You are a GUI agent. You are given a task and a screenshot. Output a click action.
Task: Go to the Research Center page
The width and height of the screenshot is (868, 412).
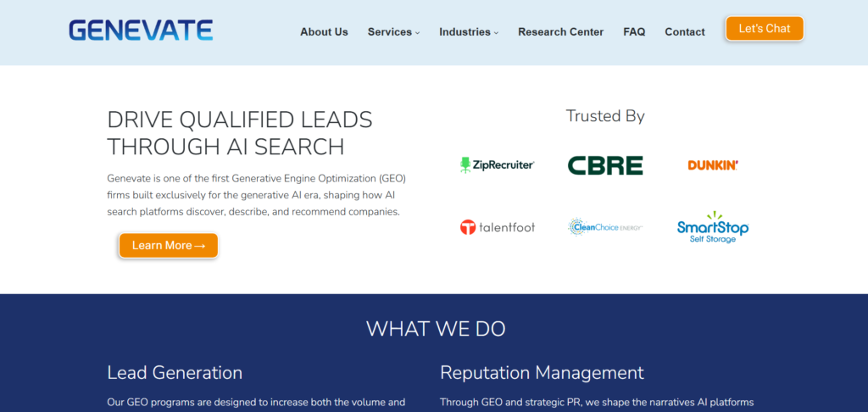pyautogui.click(x=561, y=32)
